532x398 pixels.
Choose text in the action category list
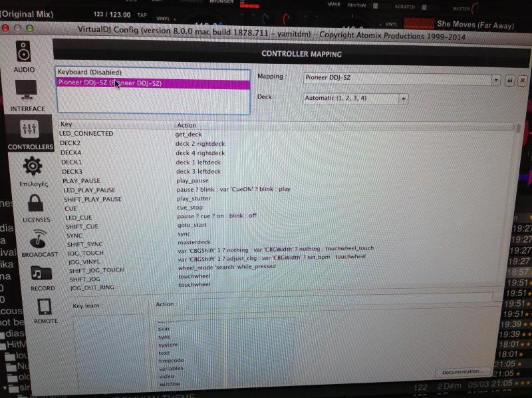(164, 353)
